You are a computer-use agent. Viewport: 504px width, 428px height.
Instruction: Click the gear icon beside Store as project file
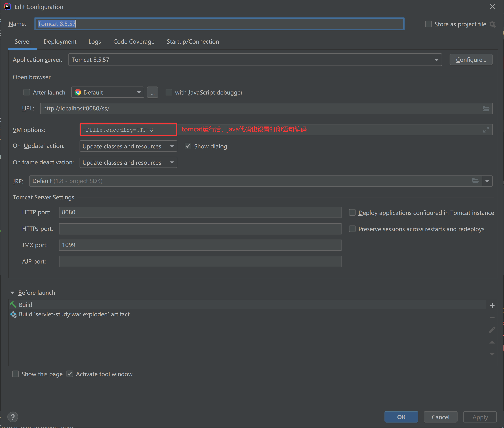[492, 24]
